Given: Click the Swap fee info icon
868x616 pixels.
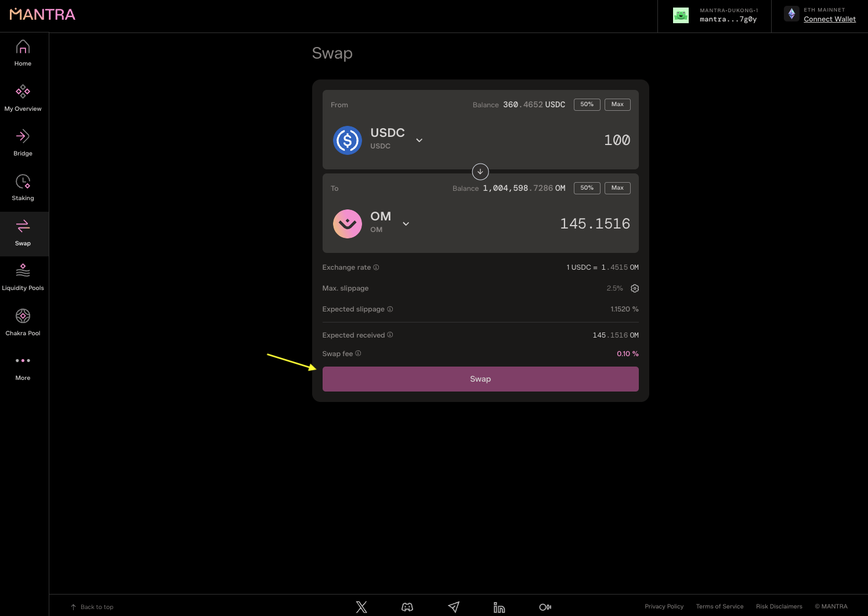Looking at the screenshot, I should pos(358,353).
